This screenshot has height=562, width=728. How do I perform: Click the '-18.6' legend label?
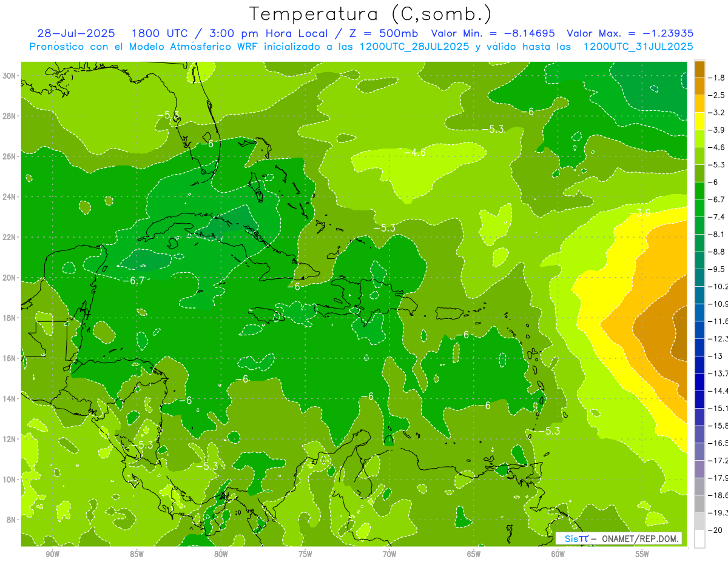(x=718, y=495)
